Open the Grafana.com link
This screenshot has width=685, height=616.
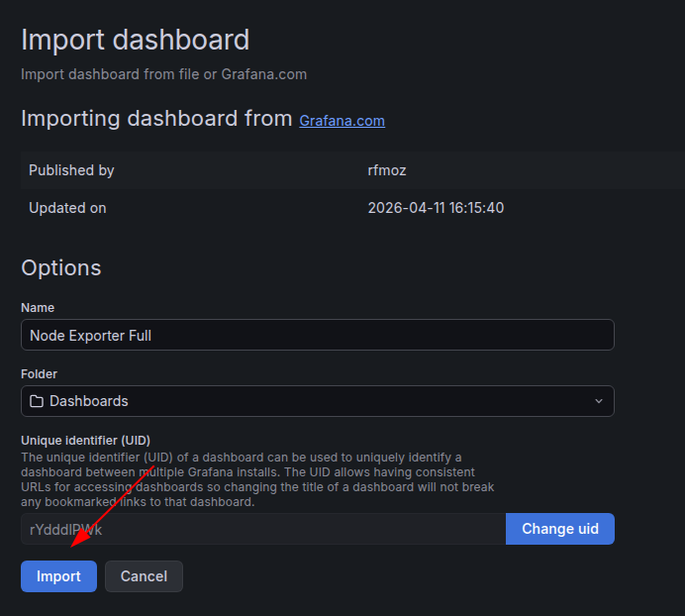(342, 121)
